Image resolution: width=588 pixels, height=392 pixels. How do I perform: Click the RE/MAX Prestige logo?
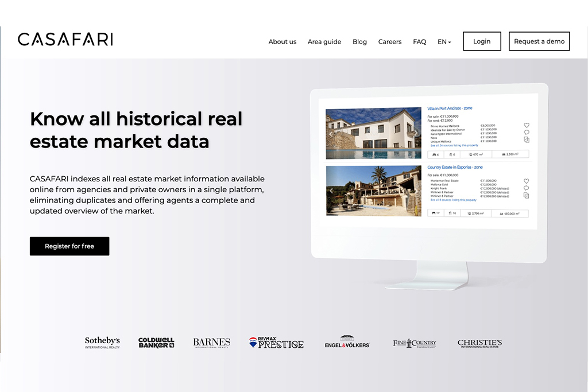[276, 343]
